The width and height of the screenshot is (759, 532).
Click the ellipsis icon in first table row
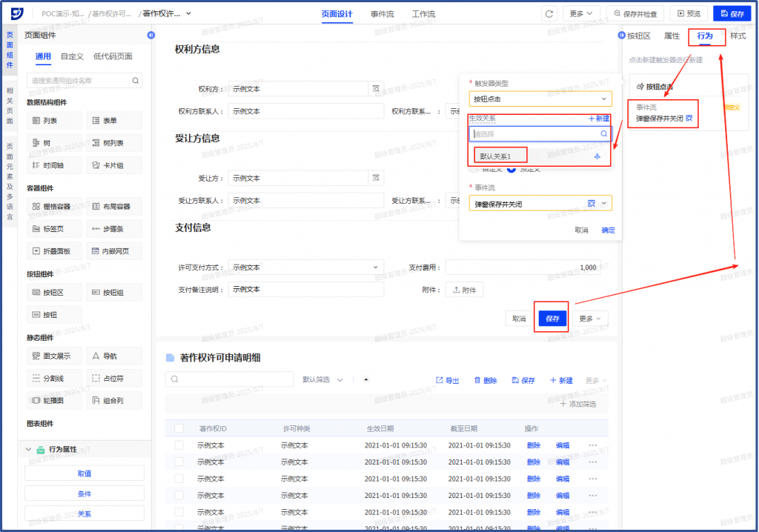[592, 445]
